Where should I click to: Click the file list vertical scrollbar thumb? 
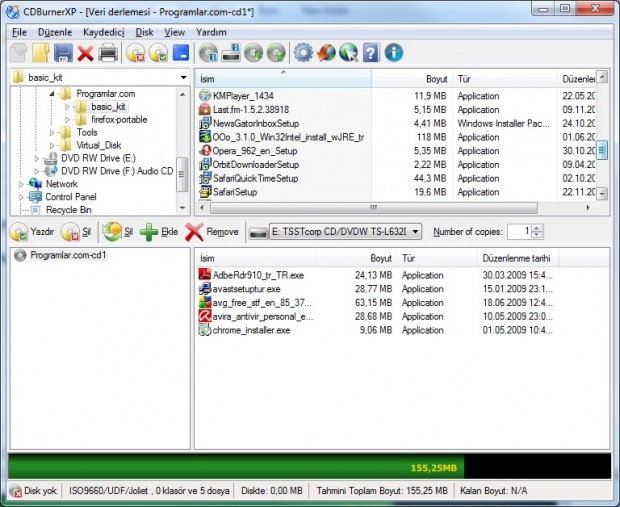[602, 149]
